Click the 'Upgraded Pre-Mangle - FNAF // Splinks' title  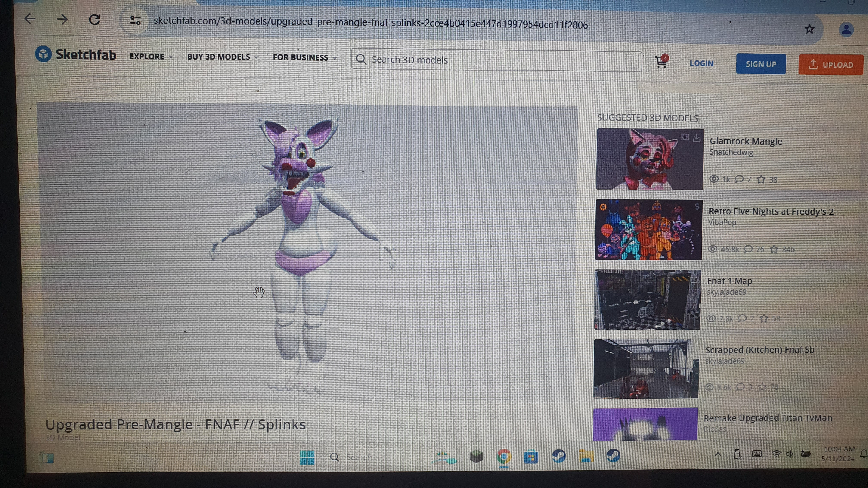[x=175, y=424]
